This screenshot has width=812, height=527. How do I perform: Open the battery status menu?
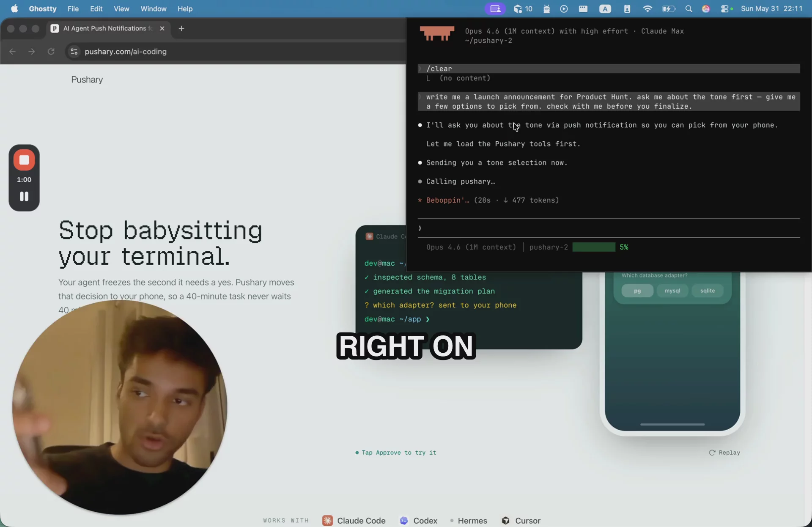pyautogui.click(x=668, y=8)
